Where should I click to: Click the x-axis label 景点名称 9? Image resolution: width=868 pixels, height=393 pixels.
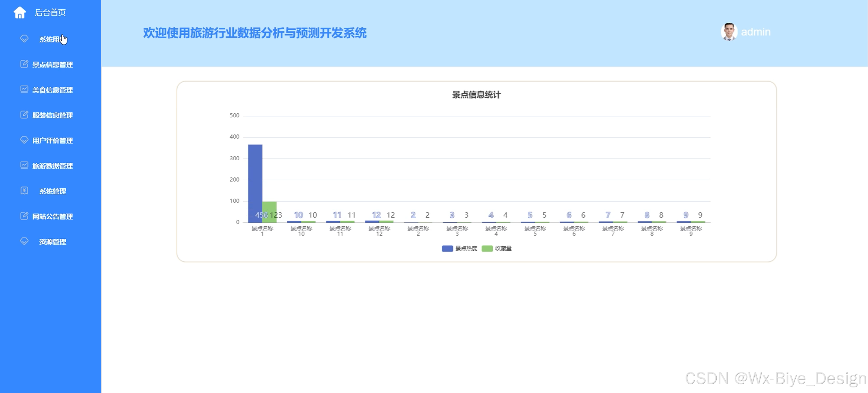[x=691, y=231]
